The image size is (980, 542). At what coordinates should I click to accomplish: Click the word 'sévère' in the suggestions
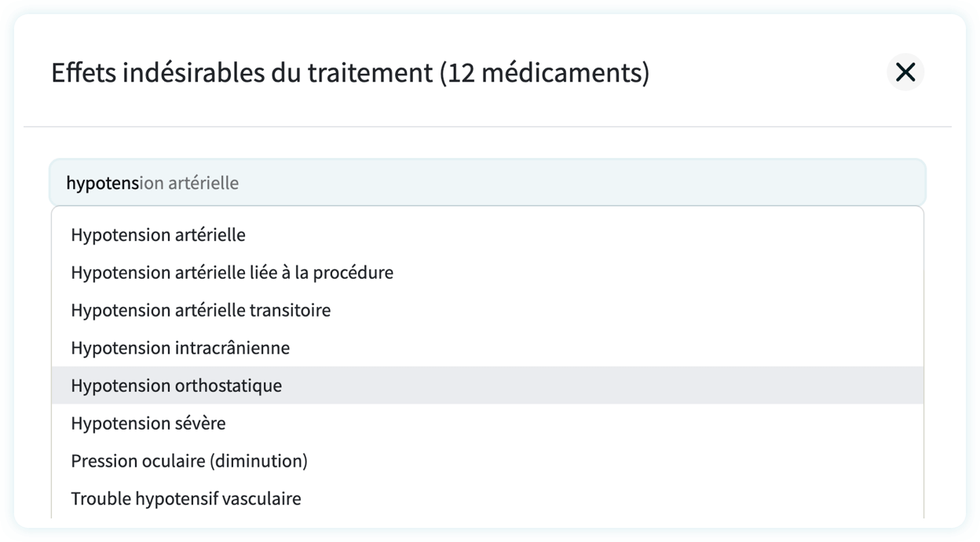199,423
